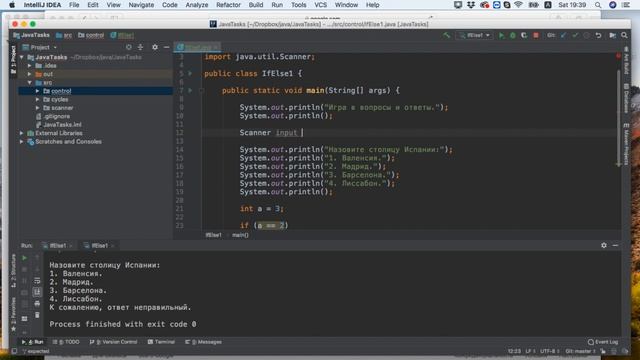Open the Project view selector dropdown

(40, 47)
